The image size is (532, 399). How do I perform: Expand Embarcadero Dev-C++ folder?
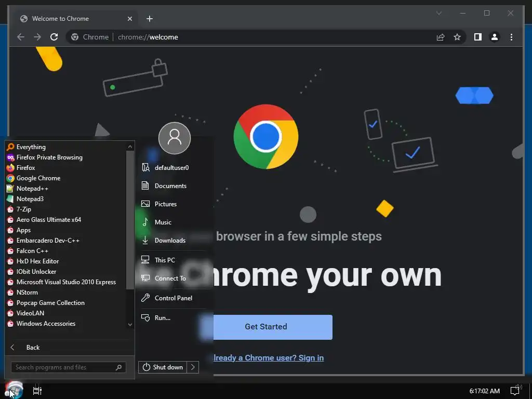(66, 241)
